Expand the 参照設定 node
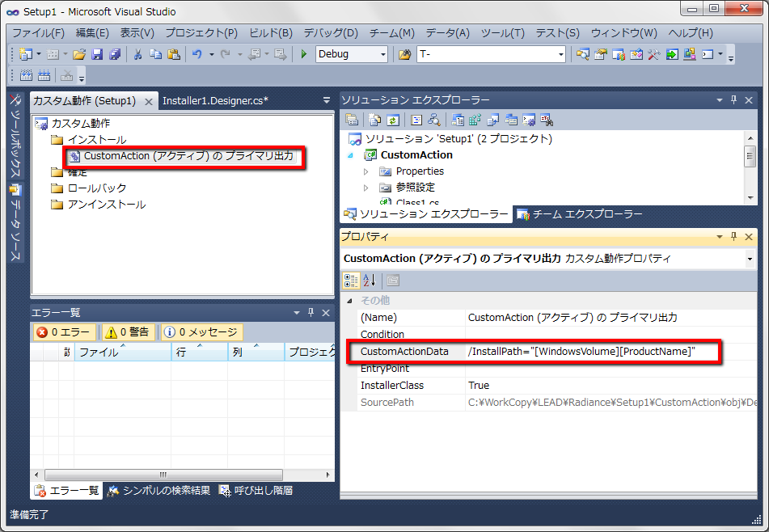Screen dimensions: 769x532 (x=365, y=188)
